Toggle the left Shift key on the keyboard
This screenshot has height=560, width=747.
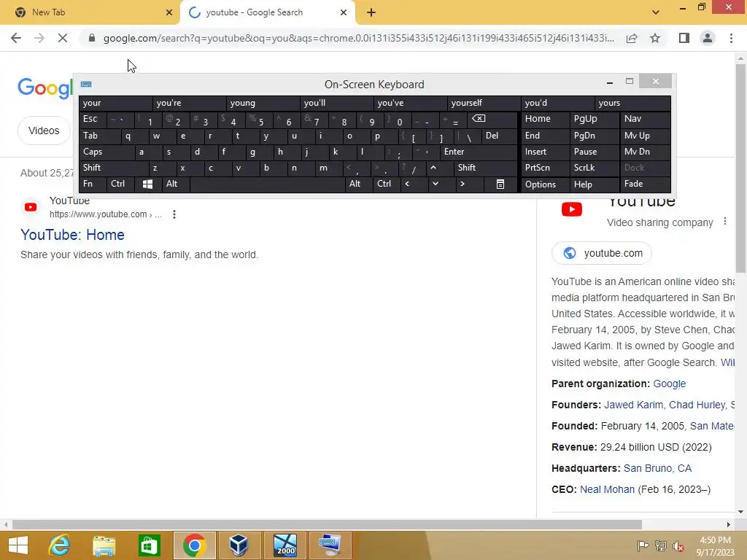(114, 168)
